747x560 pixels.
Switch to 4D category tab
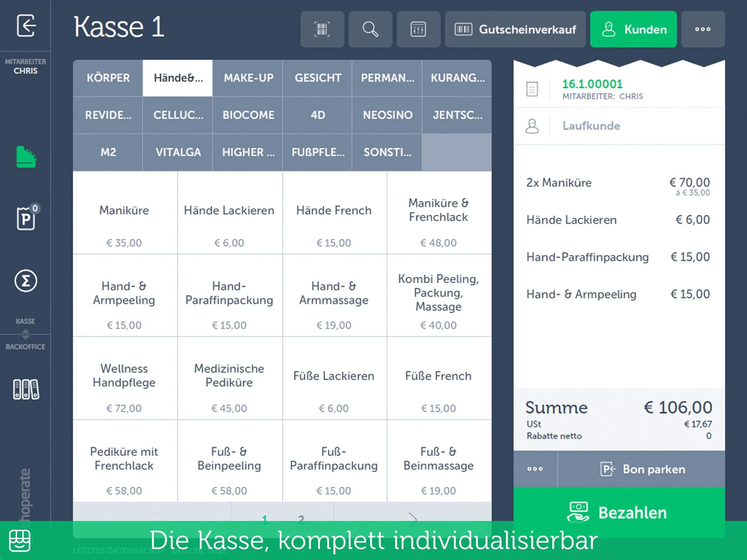(317, 115)
